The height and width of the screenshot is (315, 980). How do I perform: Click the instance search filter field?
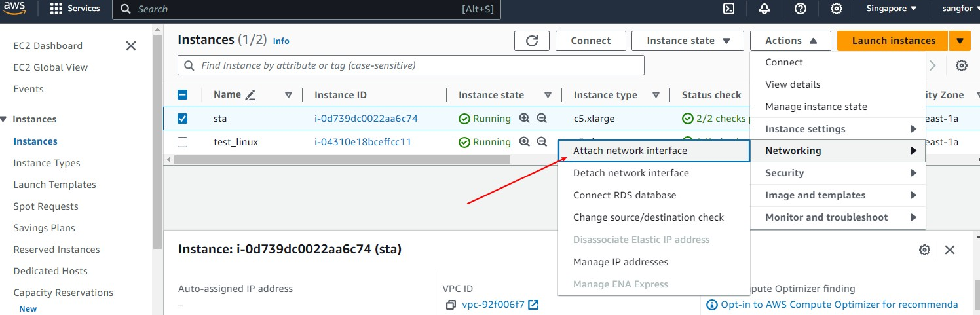click(411, 65)
